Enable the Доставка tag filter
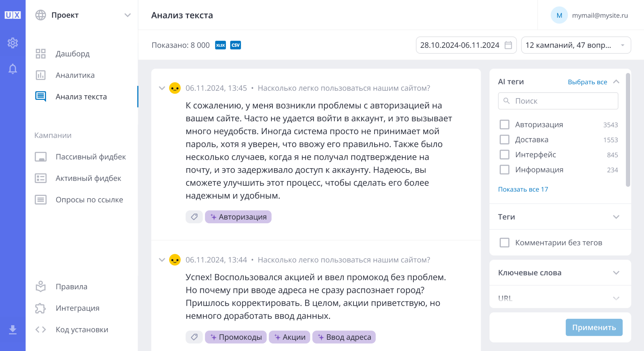 point(504,140)
